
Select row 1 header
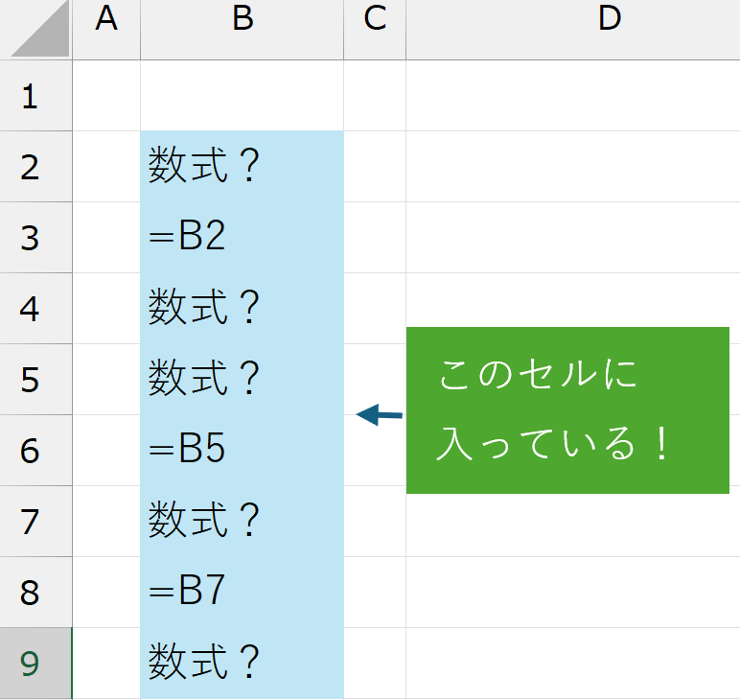click(x=31, y=96)
